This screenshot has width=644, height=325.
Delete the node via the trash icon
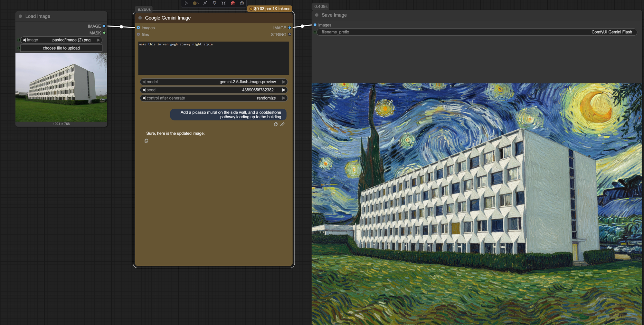pyautogui.click(x=232, y=3)
